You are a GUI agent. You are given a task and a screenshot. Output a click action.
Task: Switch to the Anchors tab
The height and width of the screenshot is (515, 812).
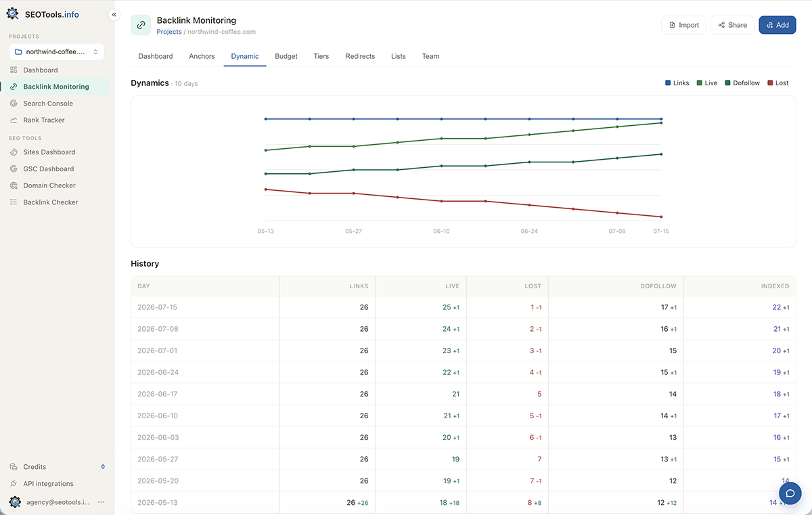[x=202, y=56]
